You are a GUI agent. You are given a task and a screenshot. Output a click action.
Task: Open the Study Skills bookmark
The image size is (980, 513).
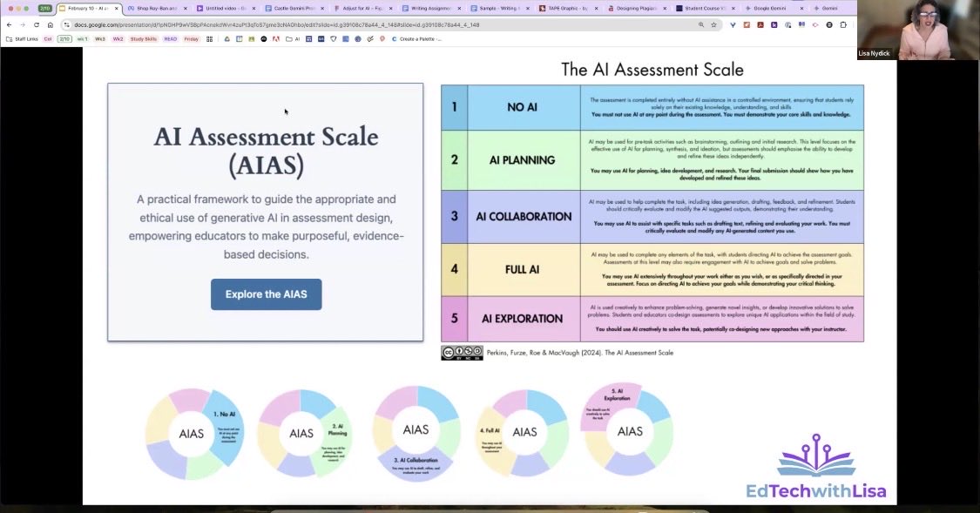click(x=143, y=38)
